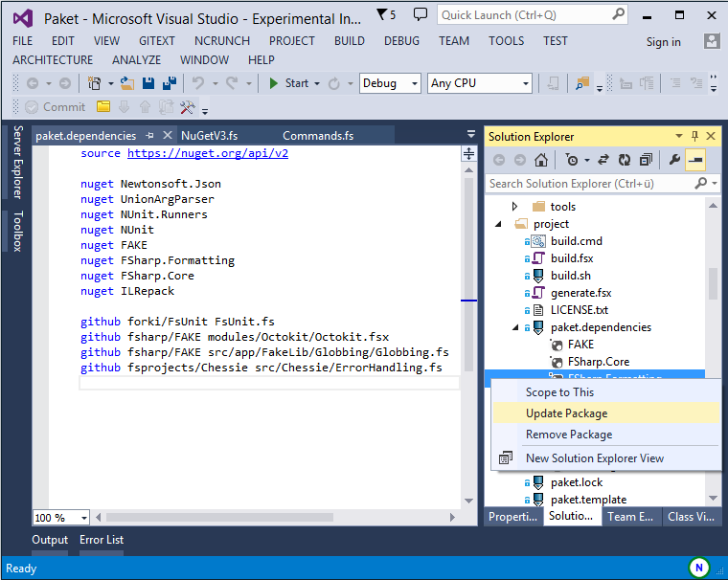728x580 pixels.
Task: Choose Remove Package from the context menu
Action: pos(605,435)
